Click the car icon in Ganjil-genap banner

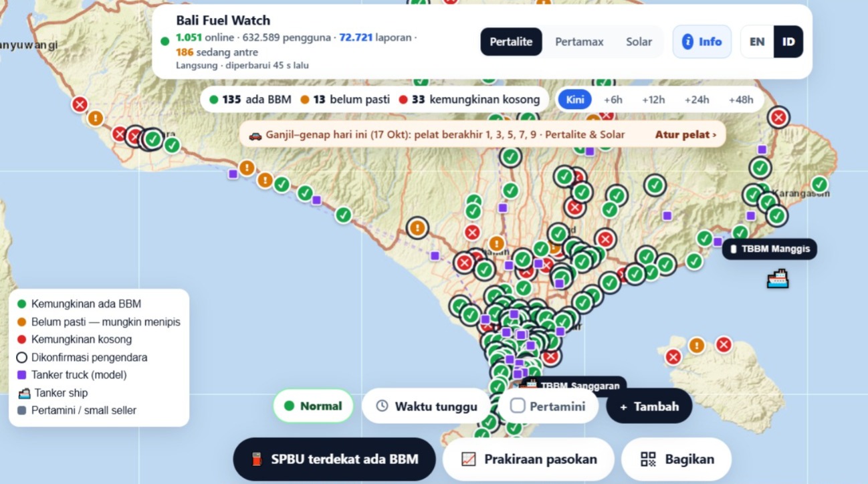(255, 134)
